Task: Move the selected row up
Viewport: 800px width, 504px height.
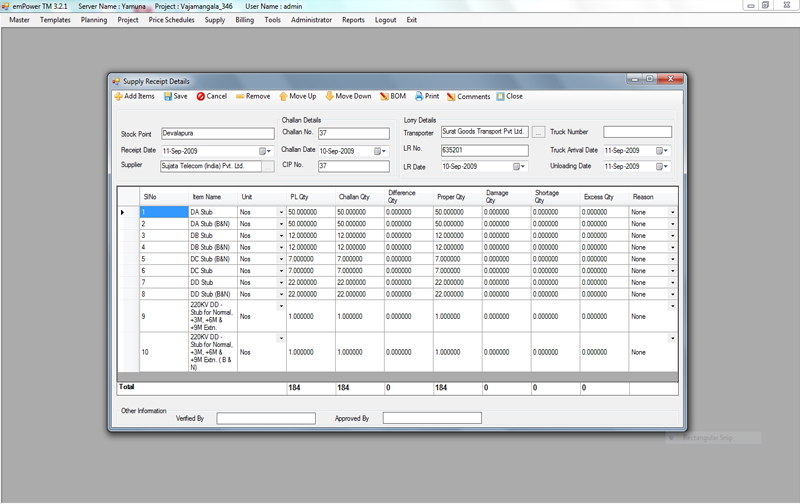Action: pos(297,97)
